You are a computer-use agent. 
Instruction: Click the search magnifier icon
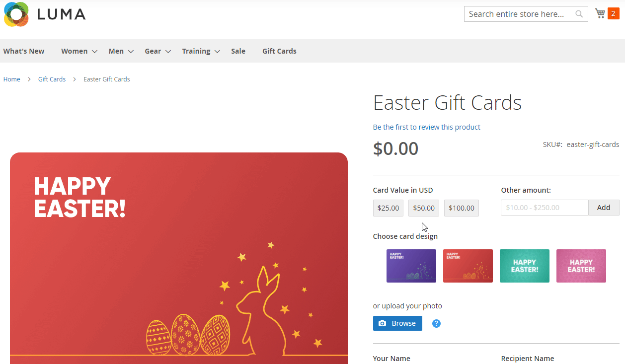(579, 14)
